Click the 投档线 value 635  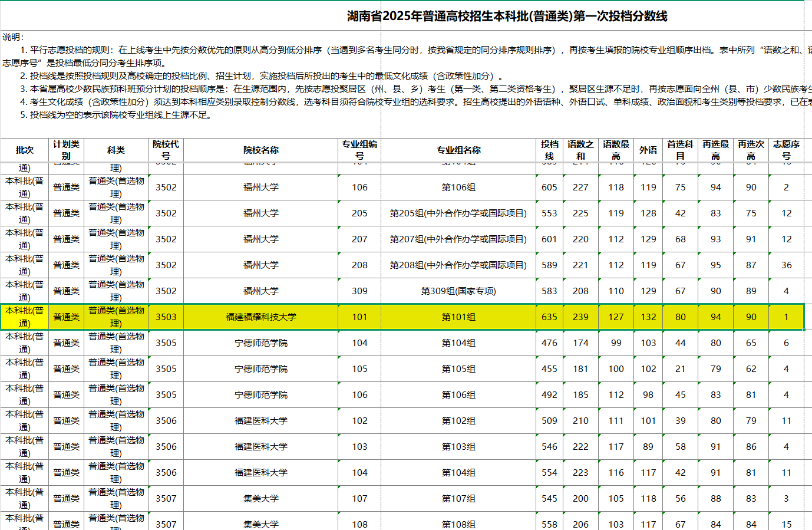(549, 317)
